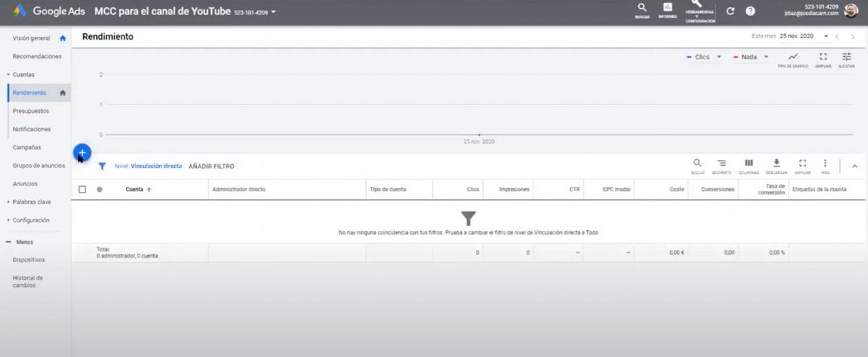Open the help question mark icon
The height and width of the screenshot is (357, 868).
[x=750, y=11]
